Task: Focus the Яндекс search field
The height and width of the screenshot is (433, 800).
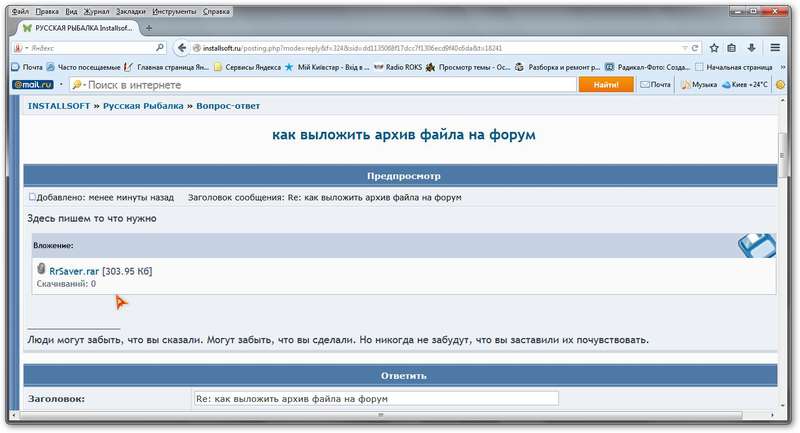Action: (91, 48)
